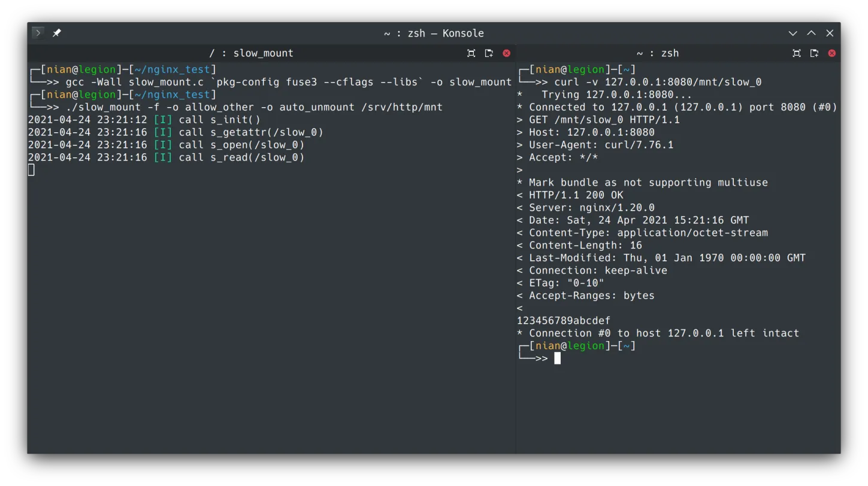Minimize Konsole using the down chevron
The height and width of the screenshot is (486, 868).
[793, 34]
